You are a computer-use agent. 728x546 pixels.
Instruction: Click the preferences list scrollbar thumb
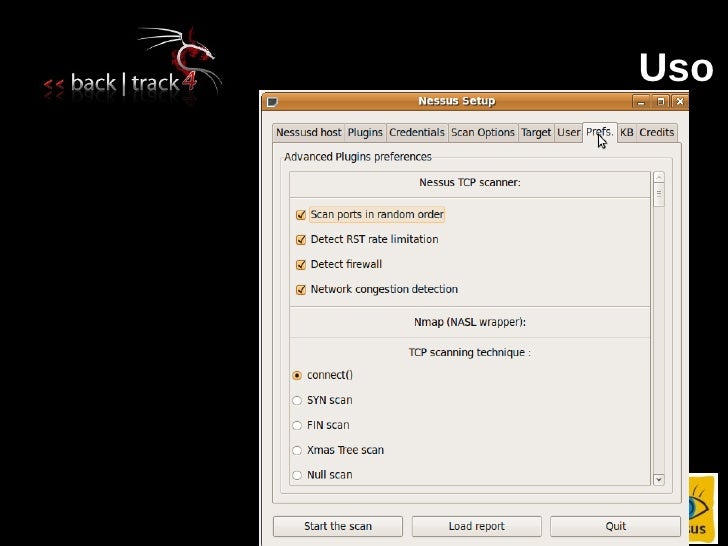[658, 195]
